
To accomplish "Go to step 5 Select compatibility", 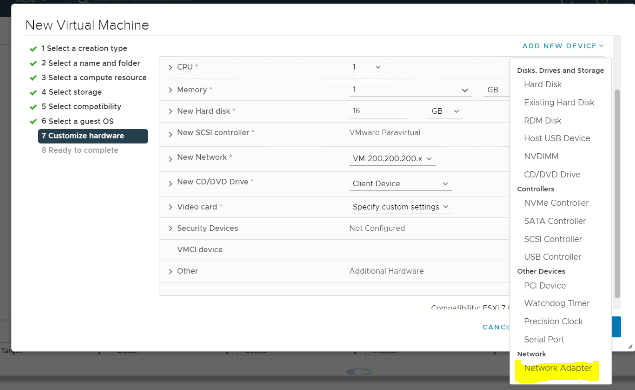I will [x=81, y=107].
